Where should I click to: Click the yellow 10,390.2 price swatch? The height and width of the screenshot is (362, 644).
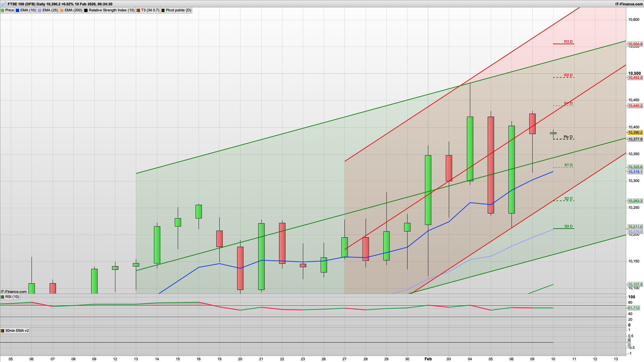[x=635, y=132]
